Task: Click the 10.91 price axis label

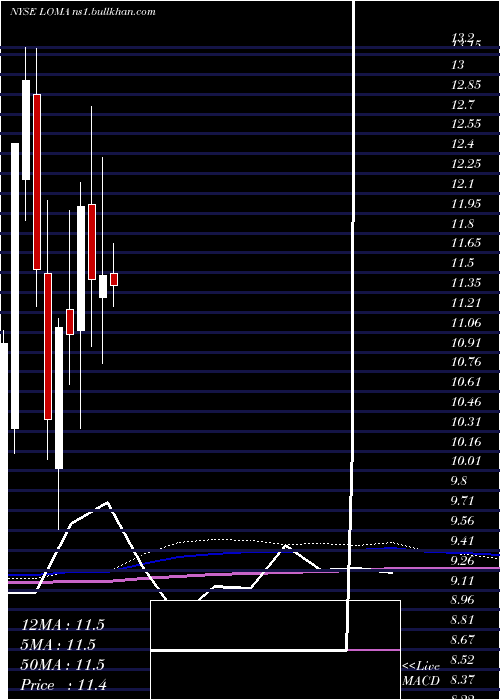Action: (x=466, y=342)
